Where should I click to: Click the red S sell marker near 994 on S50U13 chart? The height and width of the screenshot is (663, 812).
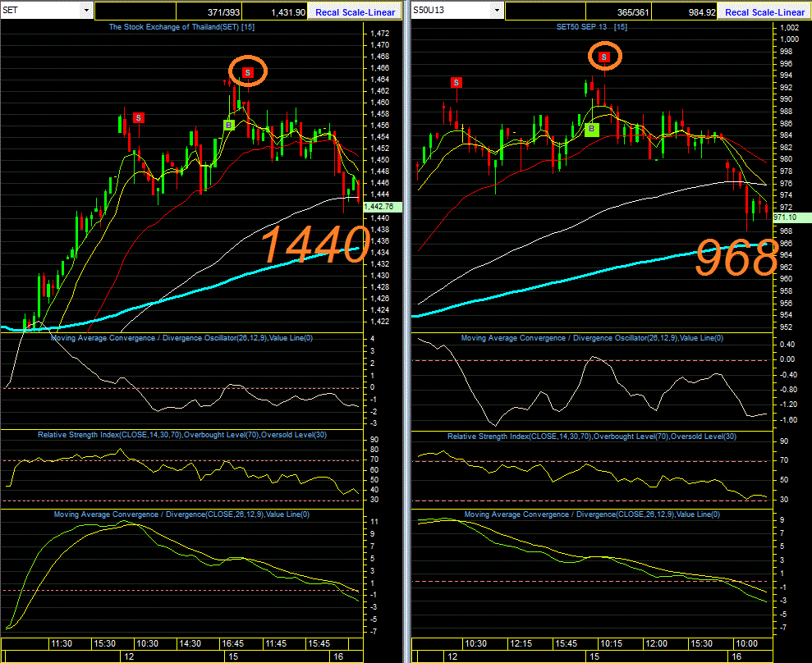[x=456, y=82]
